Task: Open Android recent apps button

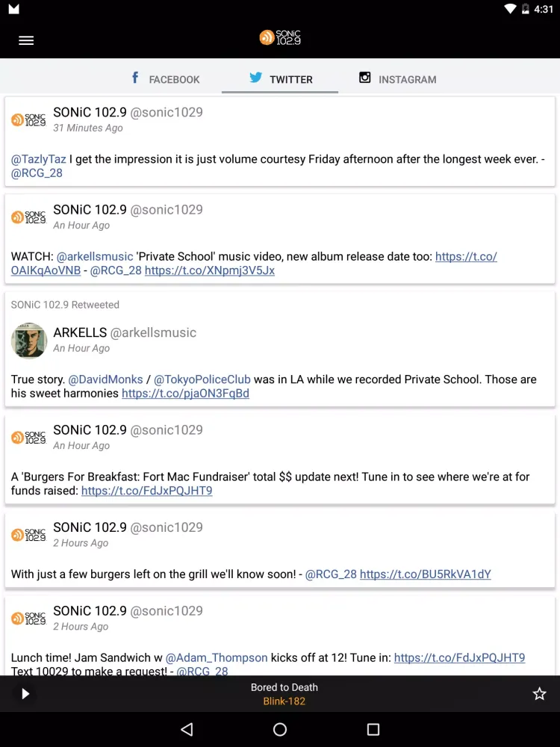Action: click(373, 729)
